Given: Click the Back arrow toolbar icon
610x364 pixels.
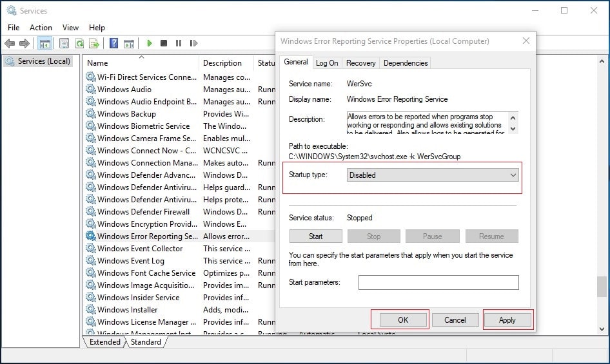Looking at the screenshot, I should point(10,43).
